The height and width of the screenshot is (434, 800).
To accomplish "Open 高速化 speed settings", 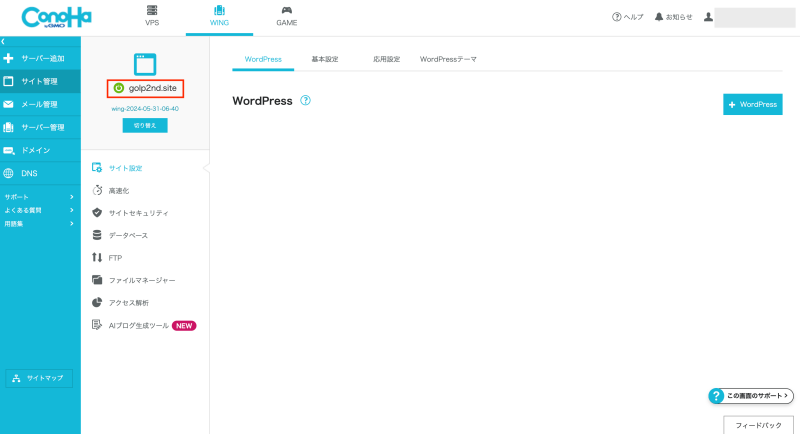I will tap(118, 190).
